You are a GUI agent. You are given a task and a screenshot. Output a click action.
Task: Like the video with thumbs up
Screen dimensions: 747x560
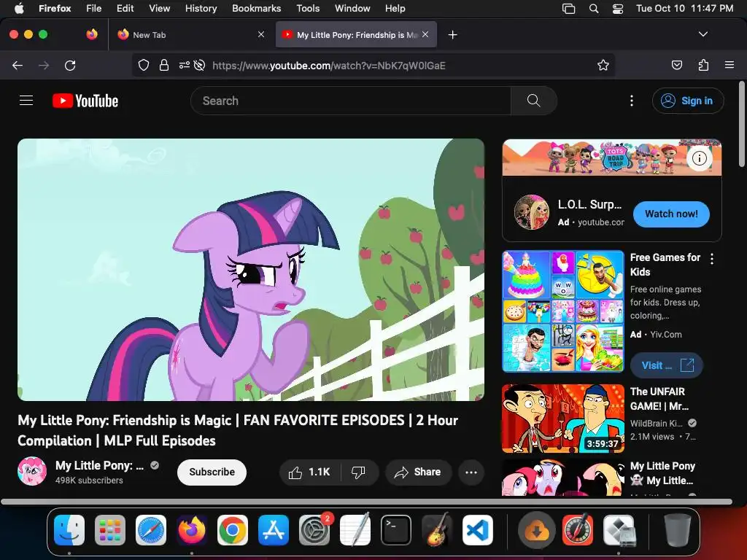[x=309, y=472]
